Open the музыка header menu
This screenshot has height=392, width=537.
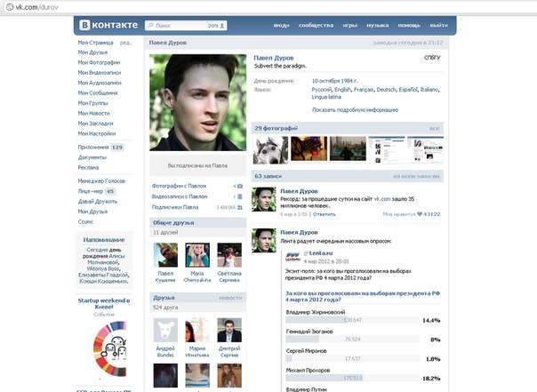click(377, 26)
